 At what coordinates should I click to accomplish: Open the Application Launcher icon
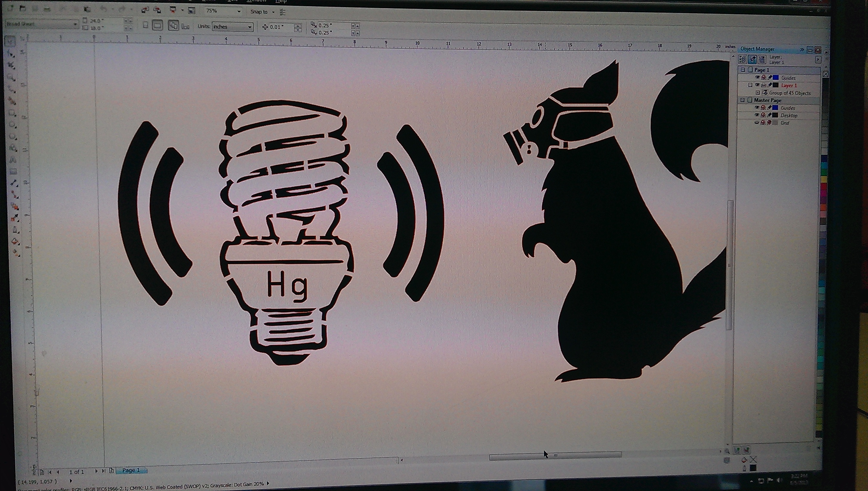click(172, 10)
